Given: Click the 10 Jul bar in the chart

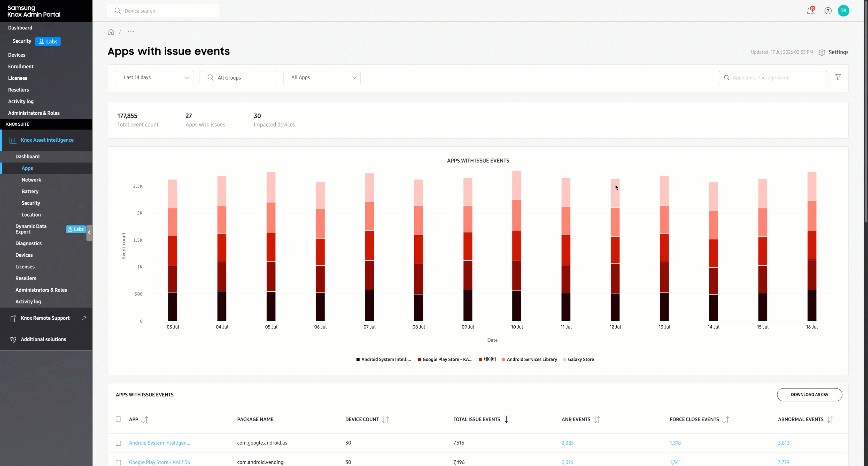Looking at the screenshot, I should coord(517,246).
